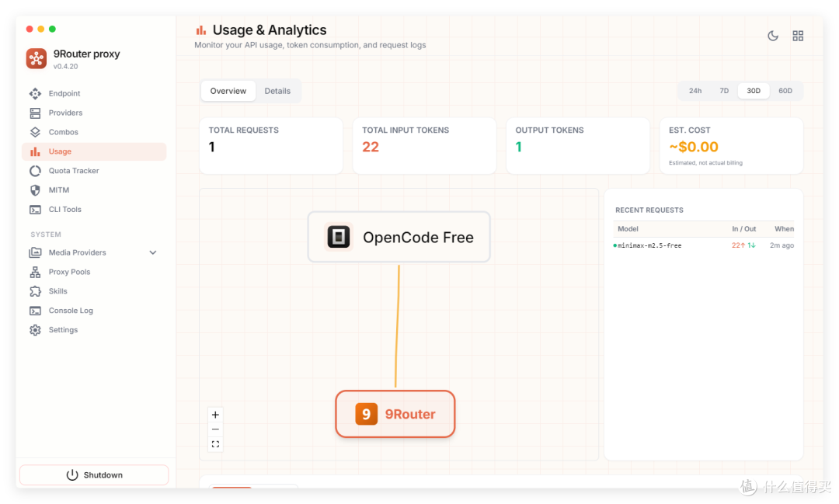Click the green macOS maximize button

click(x=53, y=29)
